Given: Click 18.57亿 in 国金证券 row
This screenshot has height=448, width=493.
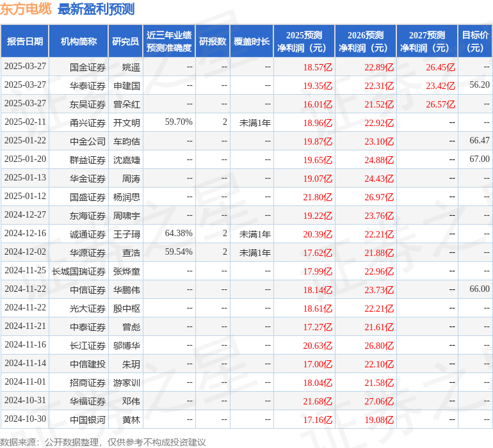Looking at the screenshot, I should (318, 67).
